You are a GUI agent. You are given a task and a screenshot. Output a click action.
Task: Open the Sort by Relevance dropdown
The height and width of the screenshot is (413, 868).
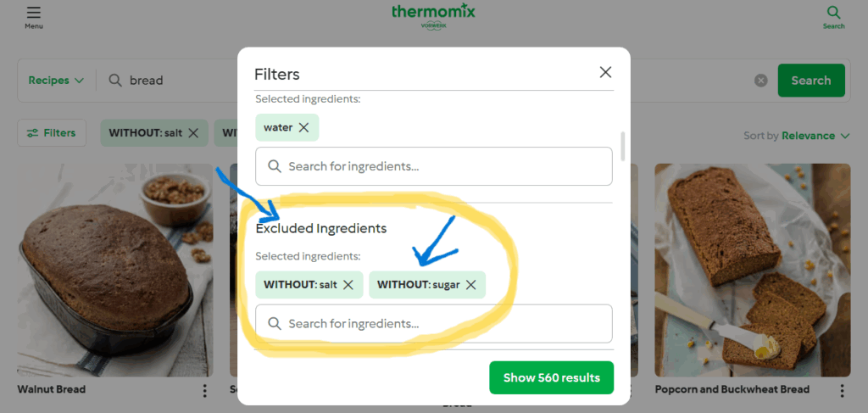click(797, 136)
